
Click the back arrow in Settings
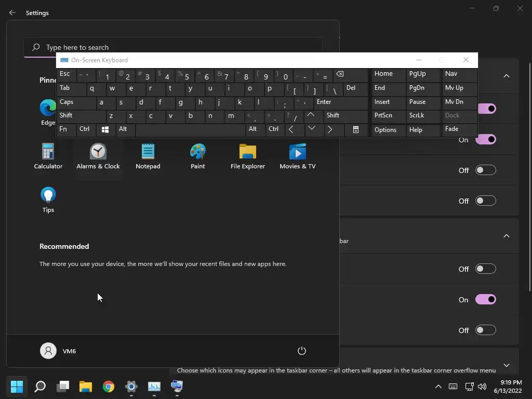pos(12,12)
